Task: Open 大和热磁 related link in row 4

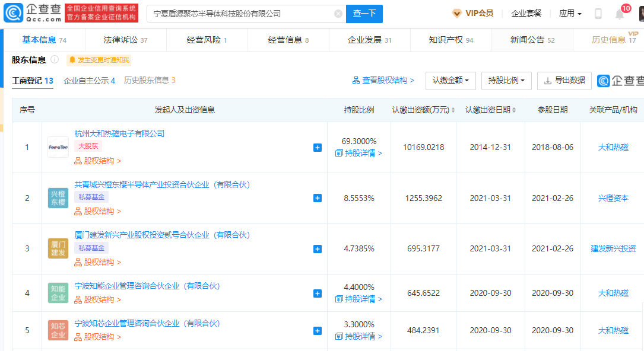Action: point(613,293)
